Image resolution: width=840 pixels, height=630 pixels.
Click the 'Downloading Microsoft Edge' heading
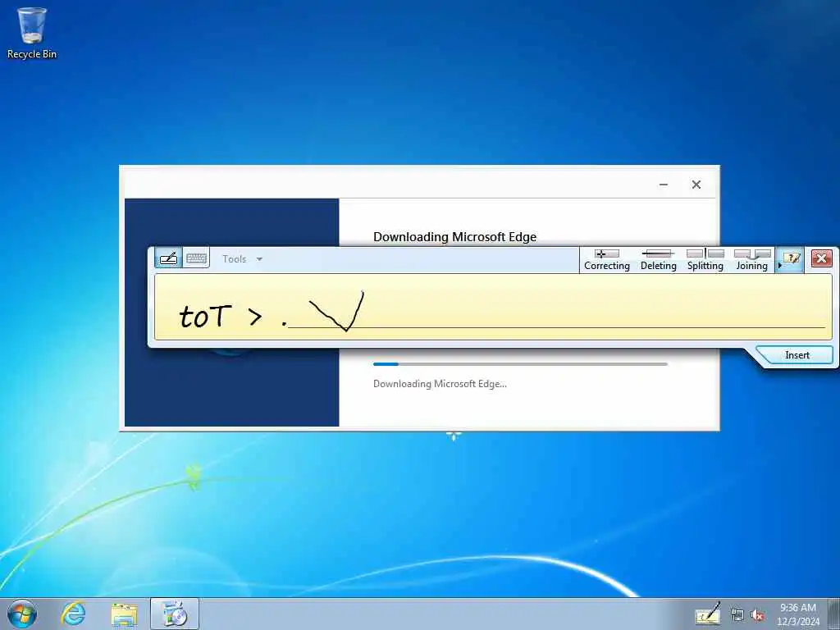(454, 237)
